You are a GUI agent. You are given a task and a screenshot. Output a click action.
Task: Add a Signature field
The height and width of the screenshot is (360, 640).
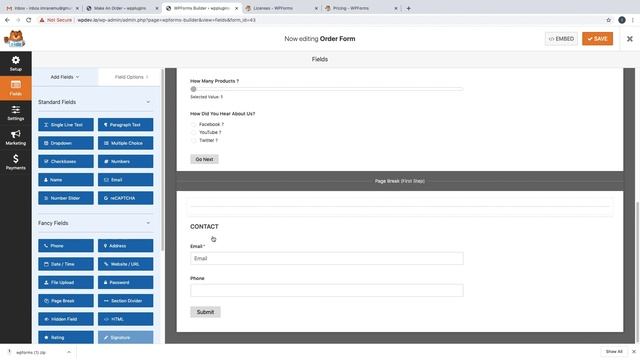(125, 338)
